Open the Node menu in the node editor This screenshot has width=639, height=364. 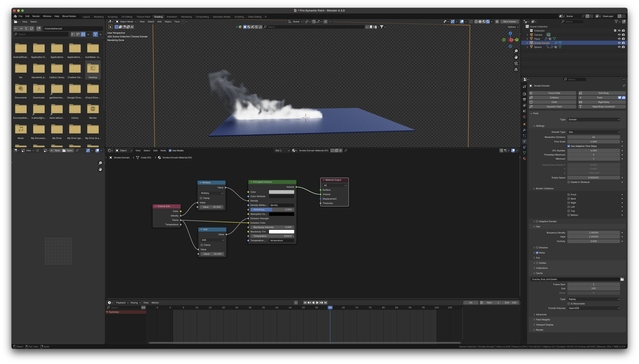[x=163, y=150]
